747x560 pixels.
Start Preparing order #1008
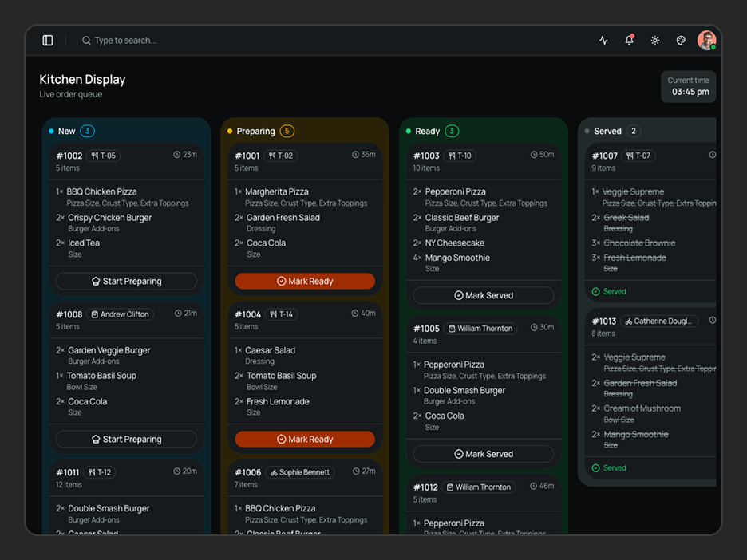126,439
